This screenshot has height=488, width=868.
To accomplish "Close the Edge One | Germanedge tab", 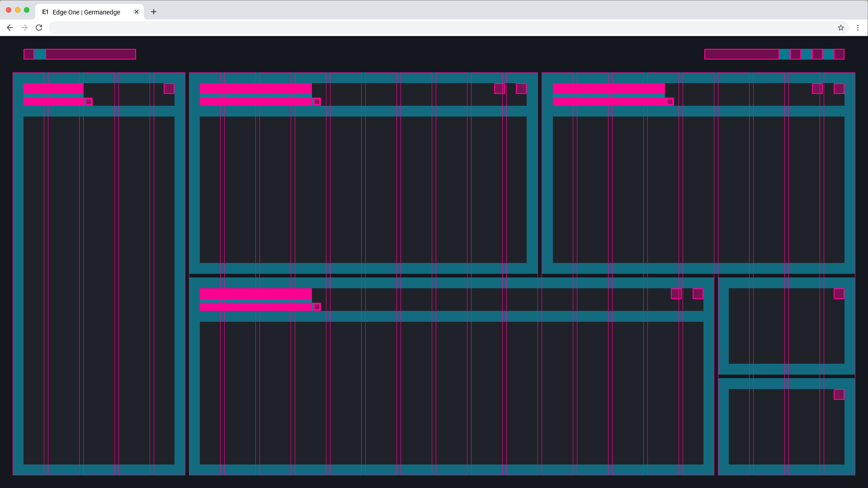I will point(137,12).
